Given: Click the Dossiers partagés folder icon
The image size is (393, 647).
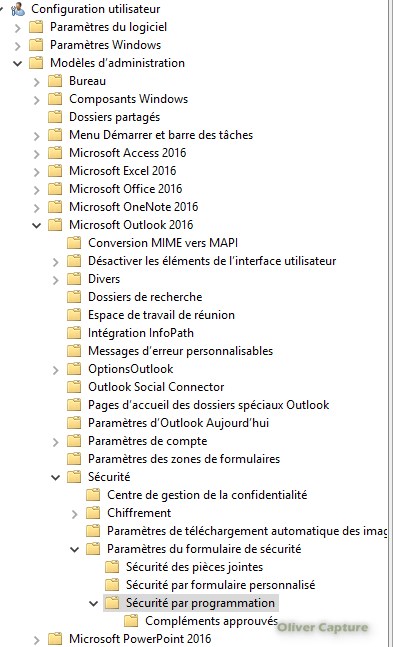Looking at the screenshot, I should 55,117.
